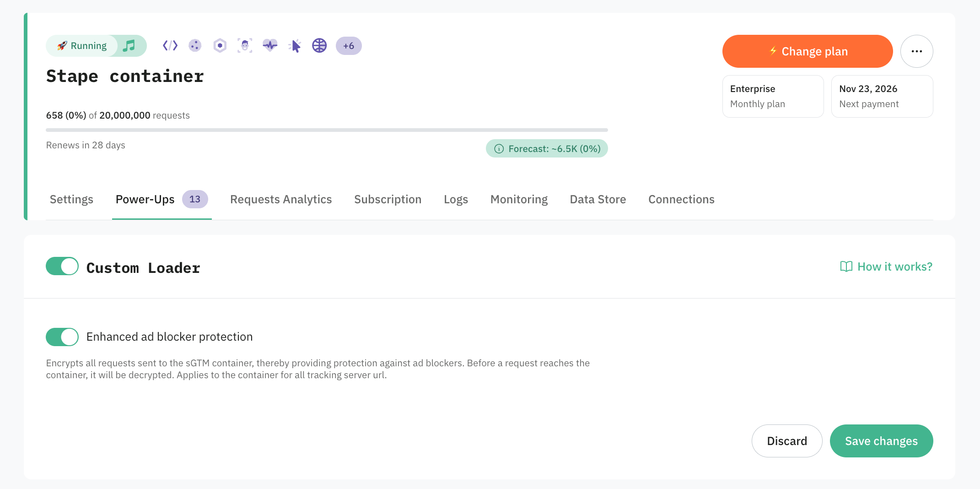Switch to Requests Analytics tab
980x489 pixels.
click(281, 199)
